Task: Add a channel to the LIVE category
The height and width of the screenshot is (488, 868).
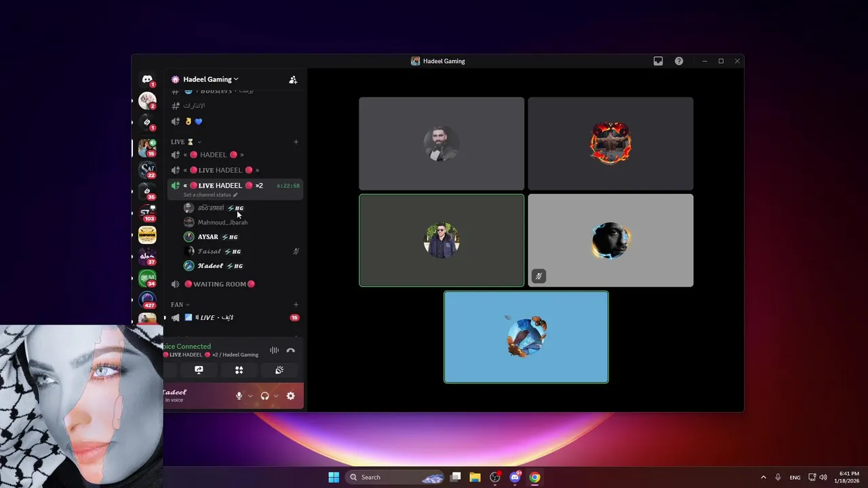Action: 296,142
